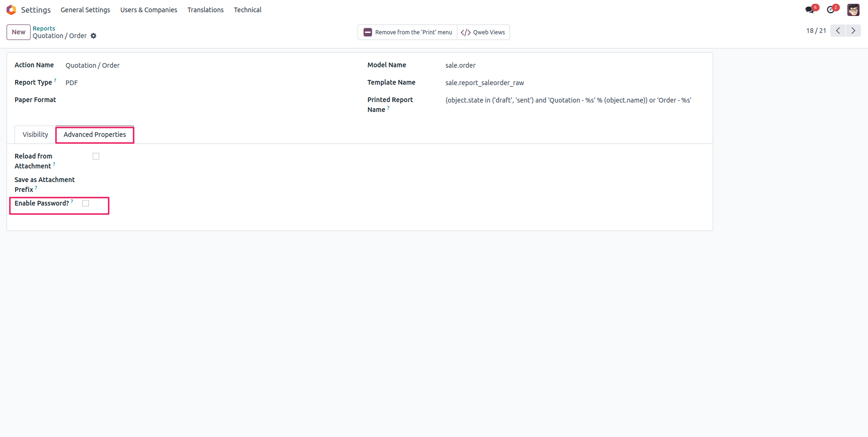Open the Users & Companies menu
The image size is (868, 437).
(x=149, y=10)
